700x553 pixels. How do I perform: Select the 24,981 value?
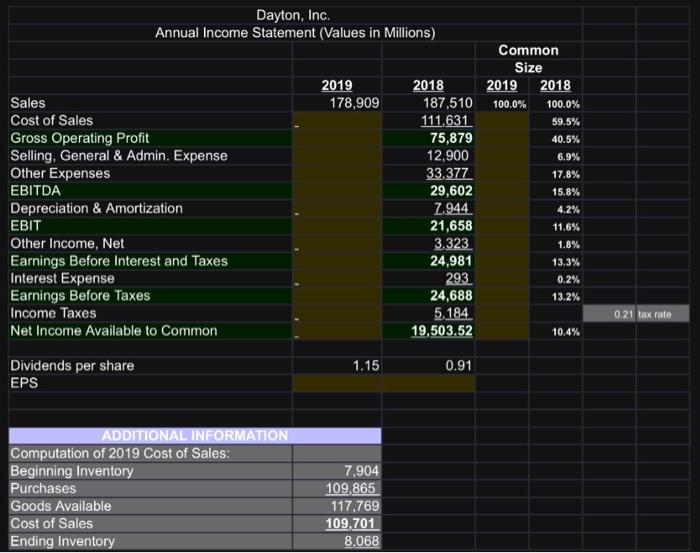[x=451, y=261]
